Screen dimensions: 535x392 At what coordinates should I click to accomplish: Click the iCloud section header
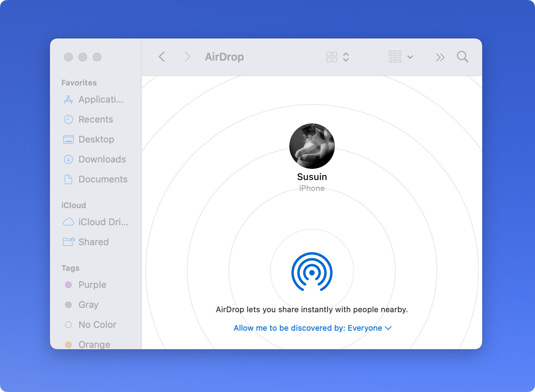click(x=73, y=205)
